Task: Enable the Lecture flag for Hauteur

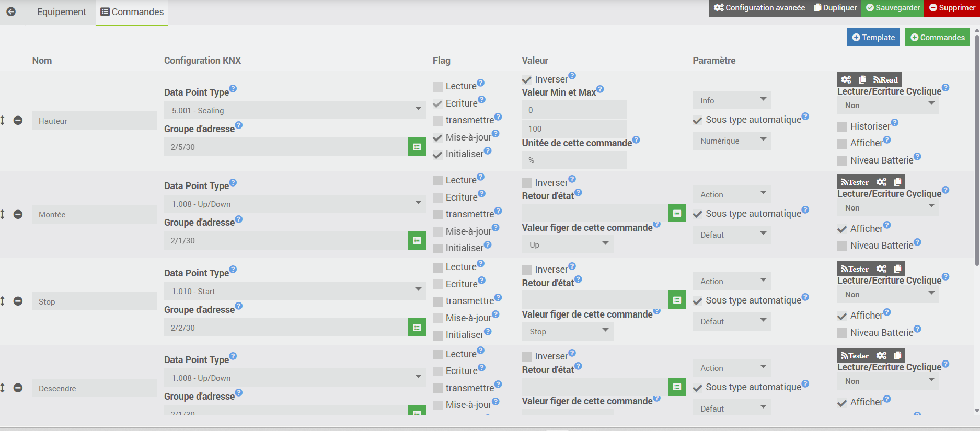Action: (x=437, y=86)
